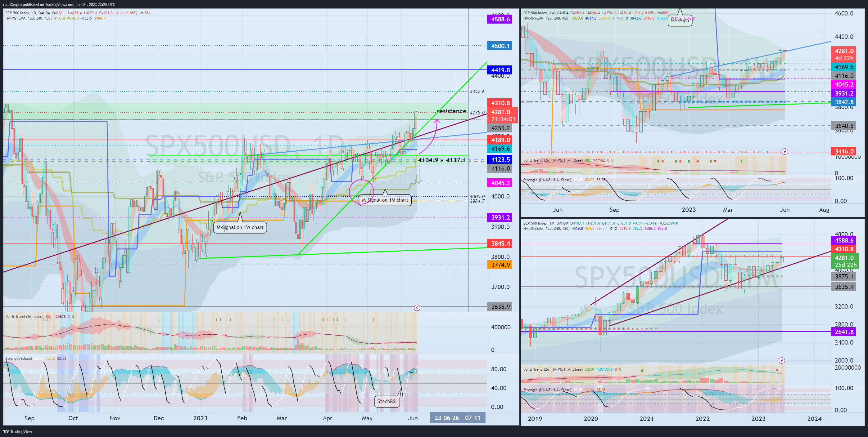
Task: Click the 23-06-26 -07-11 date range label
Action: click(x=458, y=418)
